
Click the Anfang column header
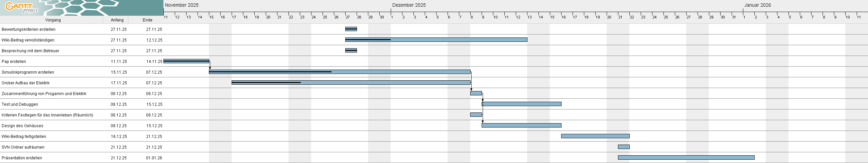click(x=117, y=20)
